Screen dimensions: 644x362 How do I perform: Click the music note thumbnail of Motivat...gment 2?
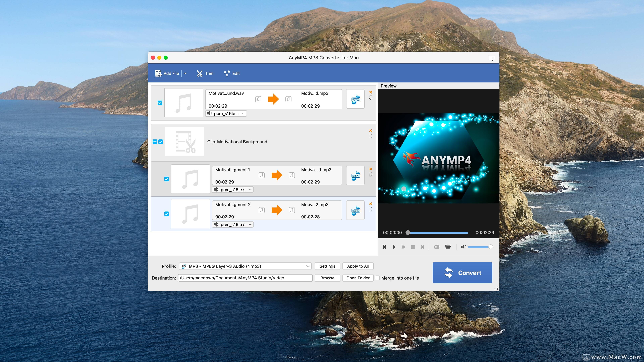191,214
